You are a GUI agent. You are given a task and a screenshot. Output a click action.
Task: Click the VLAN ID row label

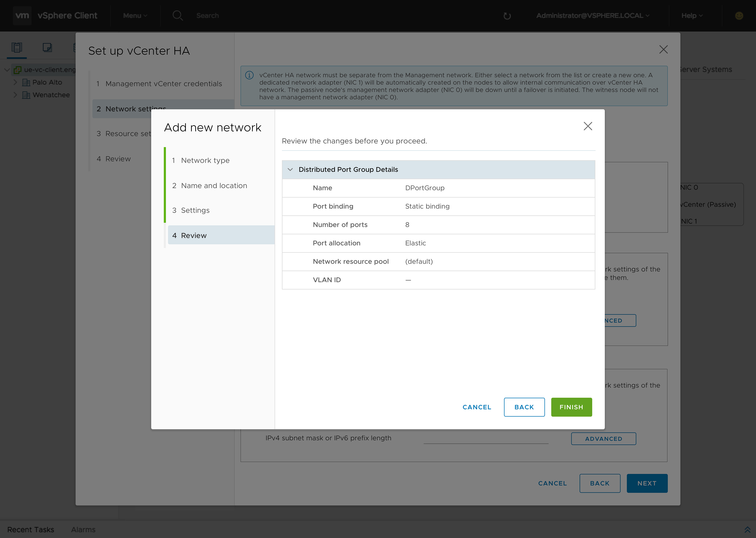(x=327, y=280)
